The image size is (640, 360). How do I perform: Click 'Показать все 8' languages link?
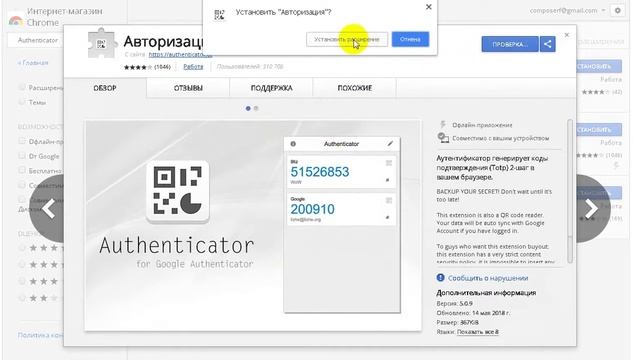pyautogui.click(x=478, y=332)
